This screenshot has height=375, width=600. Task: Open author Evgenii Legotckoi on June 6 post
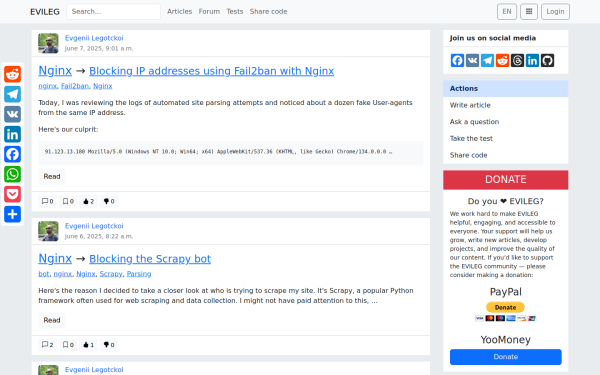(x=94, y=226)
